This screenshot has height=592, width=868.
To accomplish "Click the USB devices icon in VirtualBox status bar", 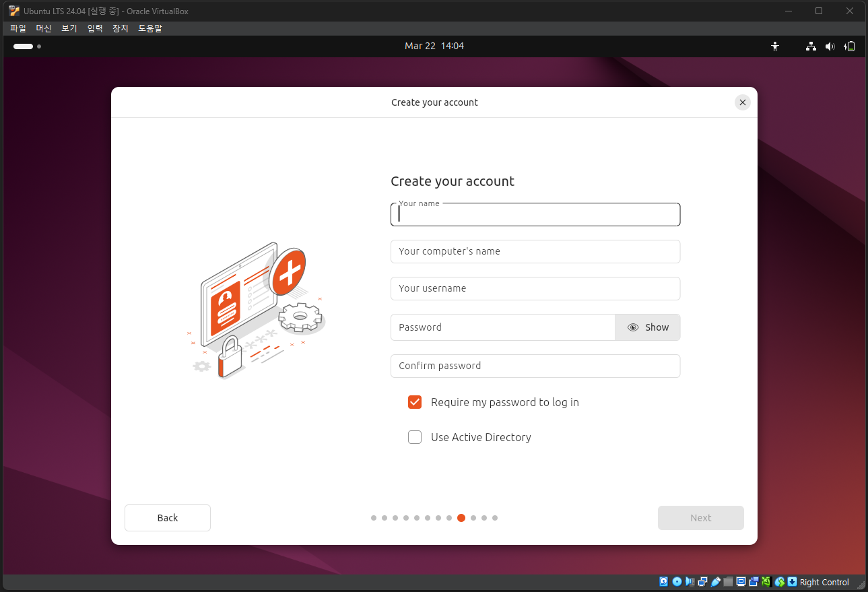I will (716, 582).
